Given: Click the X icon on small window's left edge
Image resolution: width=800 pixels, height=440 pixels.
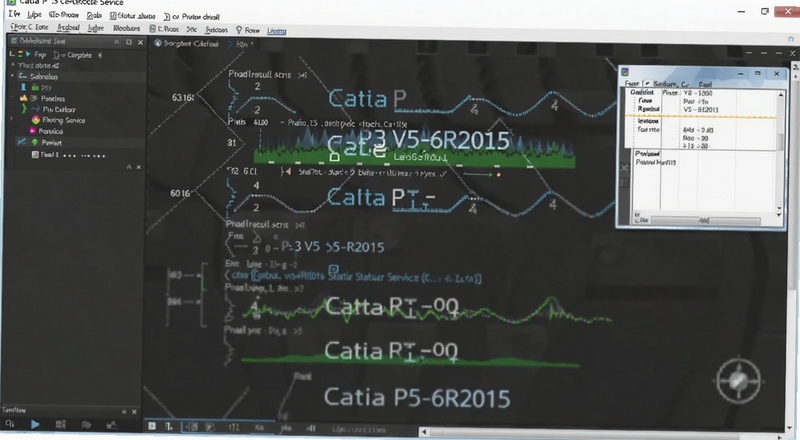Looking at the screenshot, I should pos(624,168).
